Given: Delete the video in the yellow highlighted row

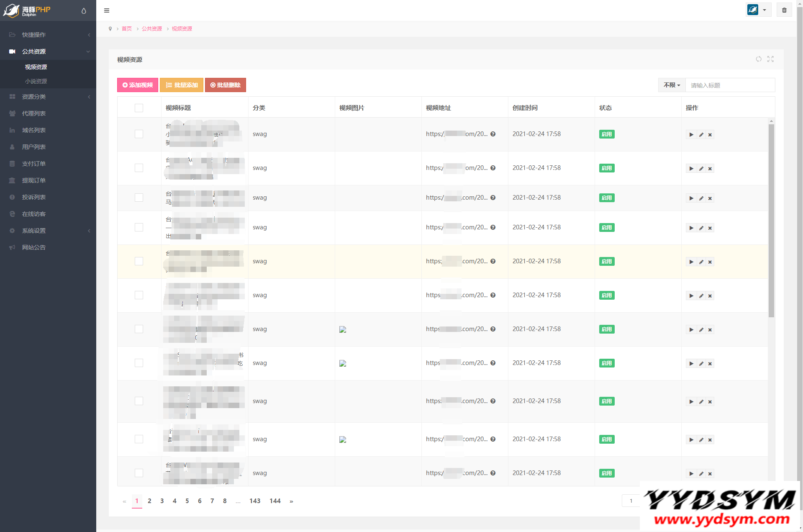Looking at the screenshot, I should (x=710, y=262).
